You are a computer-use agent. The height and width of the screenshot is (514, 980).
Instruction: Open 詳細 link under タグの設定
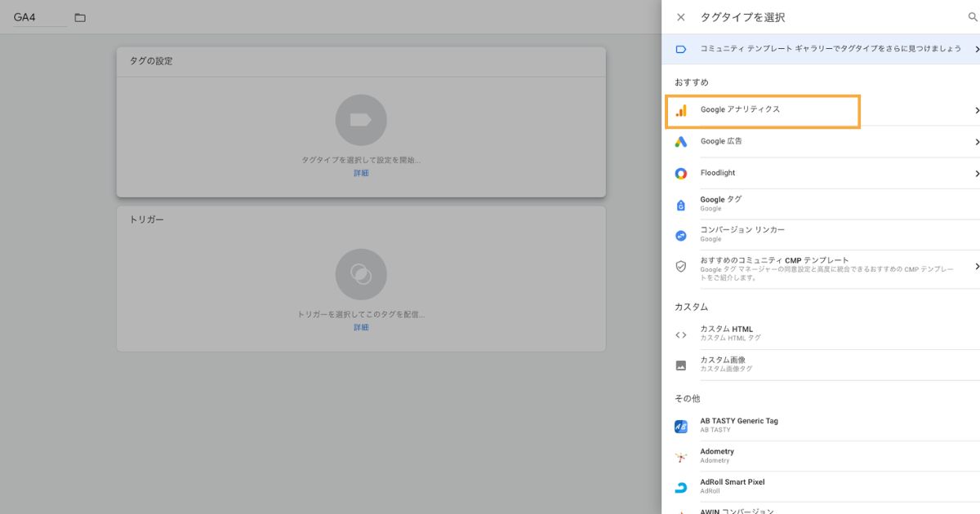click(x=361, y=173)
